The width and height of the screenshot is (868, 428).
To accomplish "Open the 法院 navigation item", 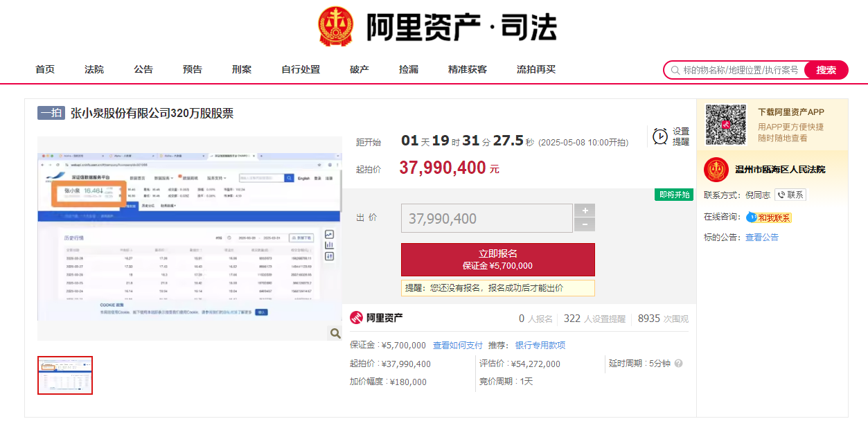I will [94, 69].
